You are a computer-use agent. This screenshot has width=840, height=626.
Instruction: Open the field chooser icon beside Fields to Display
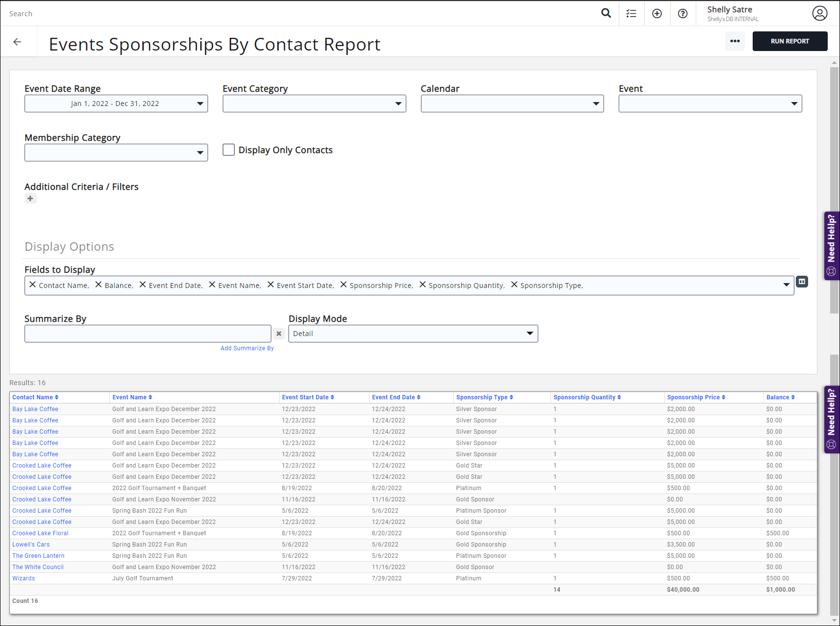click(x=802, y=282)
